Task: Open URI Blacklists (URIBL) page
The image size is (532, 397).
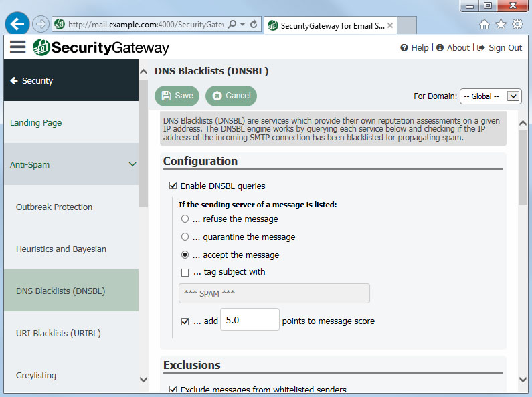Action: [x=58, y=333]
